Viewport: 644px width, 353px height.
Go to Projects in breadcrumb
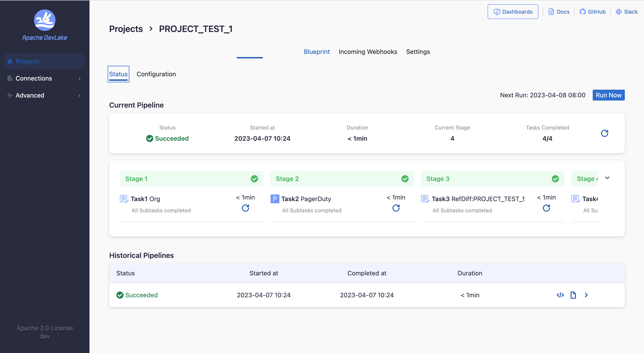coord(126,29)
